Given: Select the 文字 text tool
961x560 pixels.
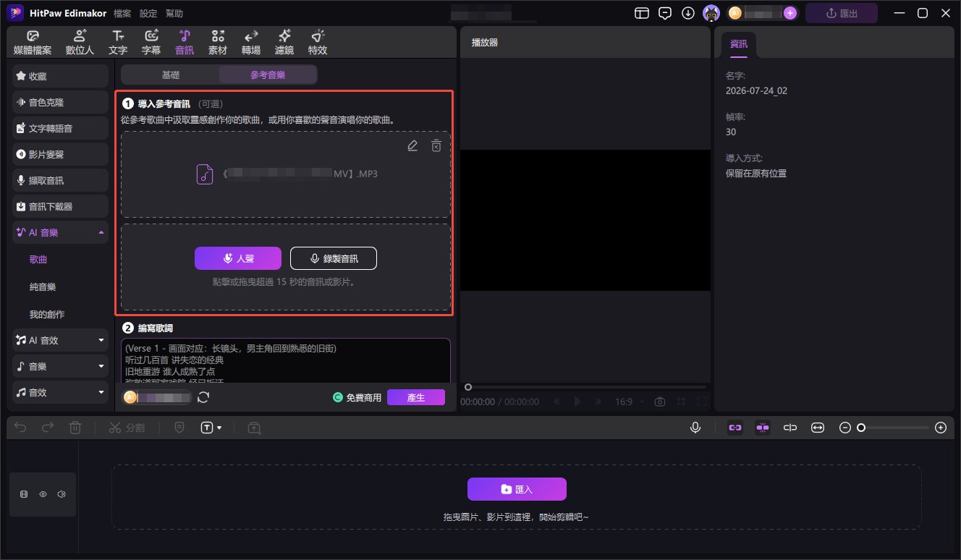Looking at the screenshot, I should tap(118, 43).
